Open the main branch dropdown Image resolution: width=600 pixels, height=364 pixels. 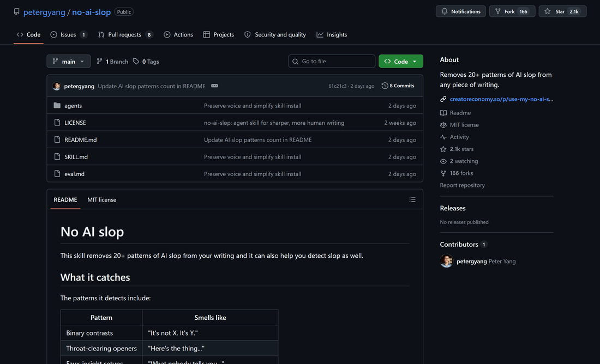[69, 61]
